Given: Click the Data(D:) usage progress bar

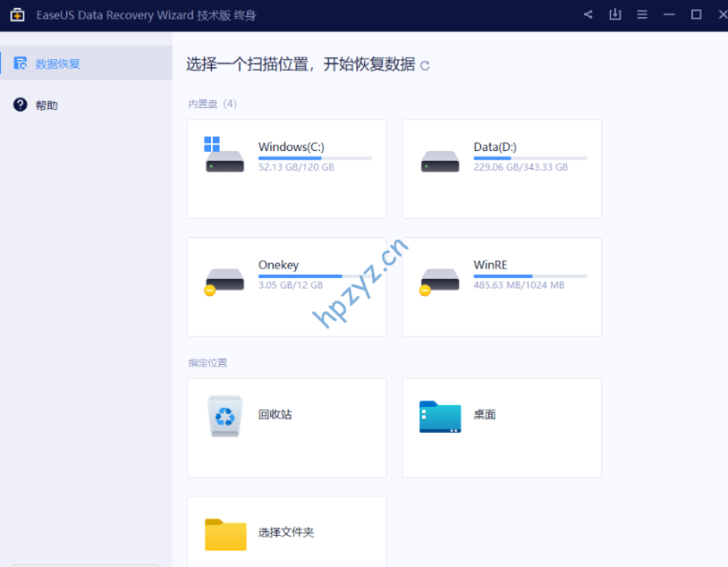Looking at the screenshot, I should click(x=529, y=158).
